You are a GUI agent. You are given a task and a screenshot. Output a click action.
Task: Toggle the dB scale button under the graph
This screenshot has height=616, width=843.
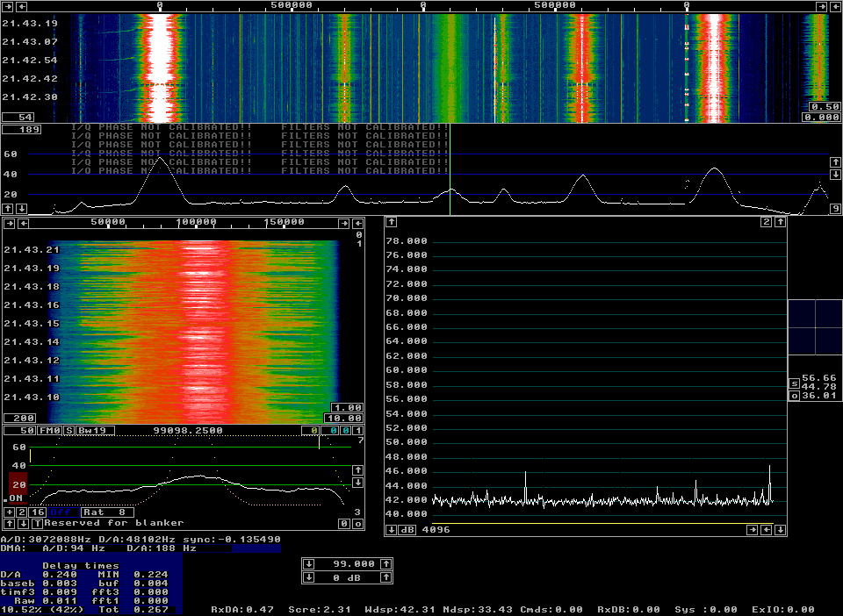point(407,530)
